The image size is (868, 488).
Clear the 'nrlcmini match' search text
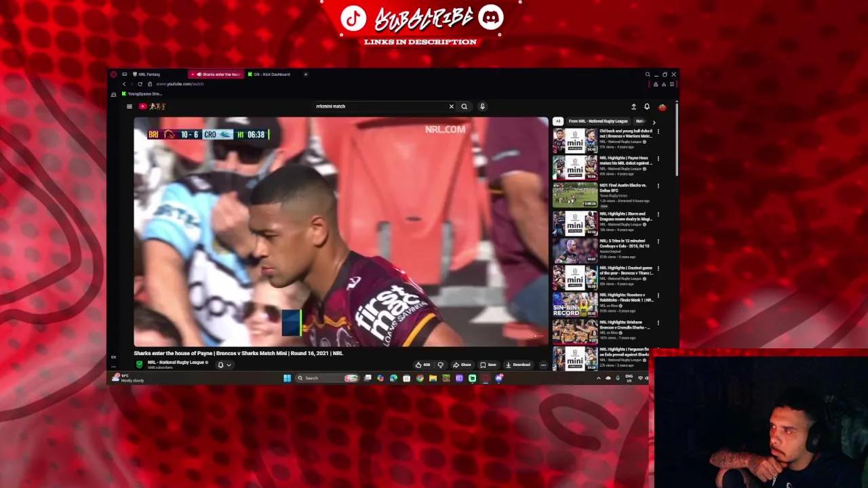pos(451,106)
